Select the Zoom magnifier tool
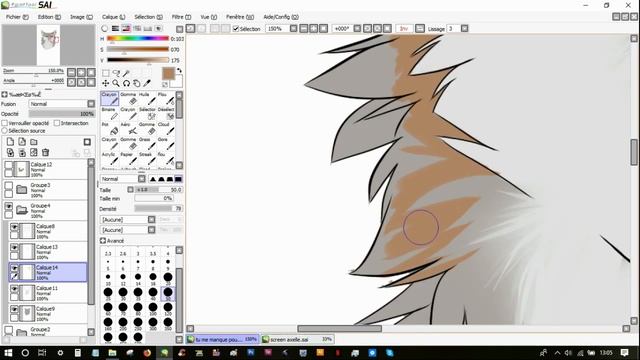This screenshot has height=360, width=640. pyautogui.click(x=116, y=83)
